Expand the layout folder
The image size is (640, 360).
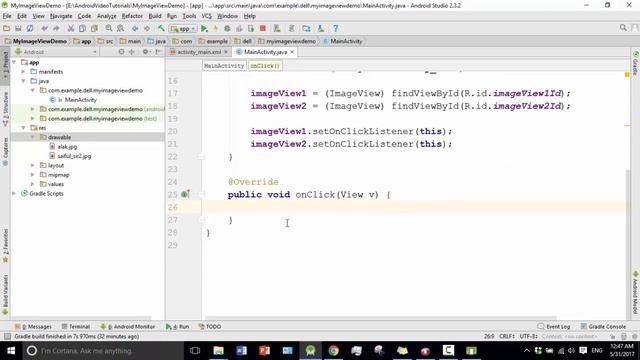click(x=33, y=165)
